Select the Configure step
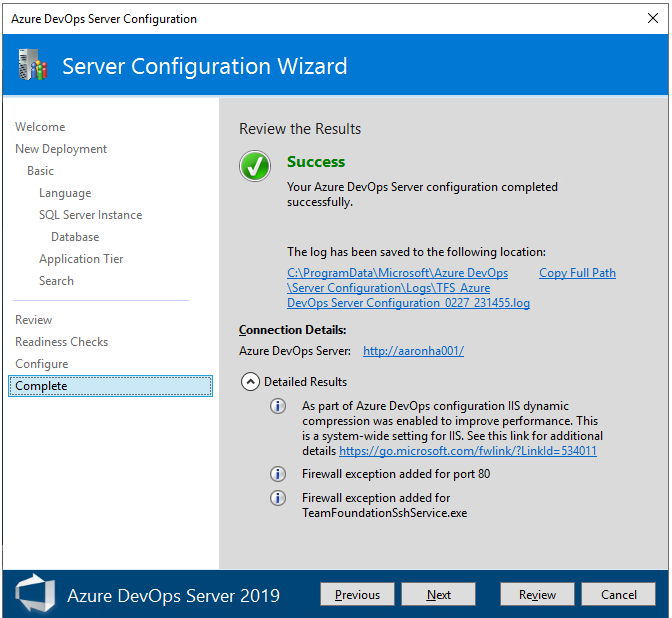 42,364
